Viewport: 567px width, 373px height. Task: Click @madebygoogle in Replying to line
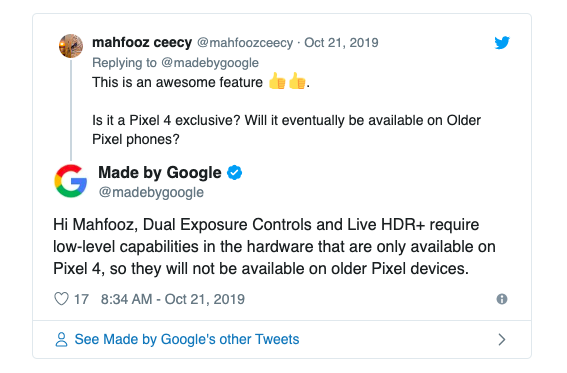click(x=210, y=63)
